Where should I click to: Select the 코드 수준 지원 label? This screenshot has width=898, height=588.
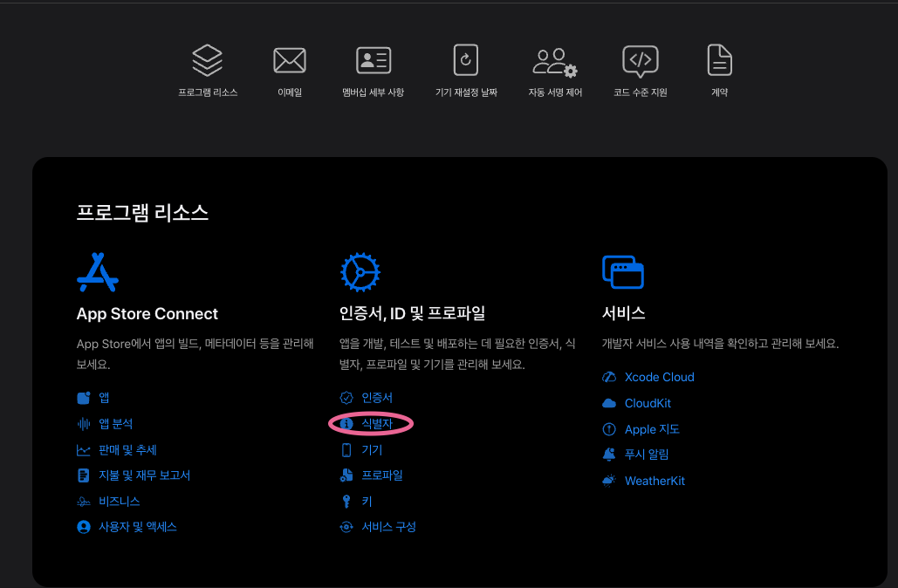pos(641,92)
